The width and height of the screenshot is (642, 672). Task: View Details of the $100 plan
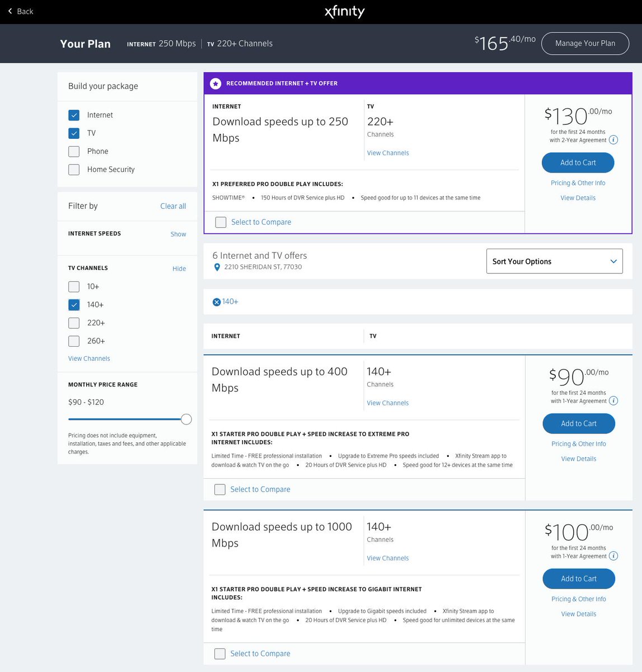[579, 614]
